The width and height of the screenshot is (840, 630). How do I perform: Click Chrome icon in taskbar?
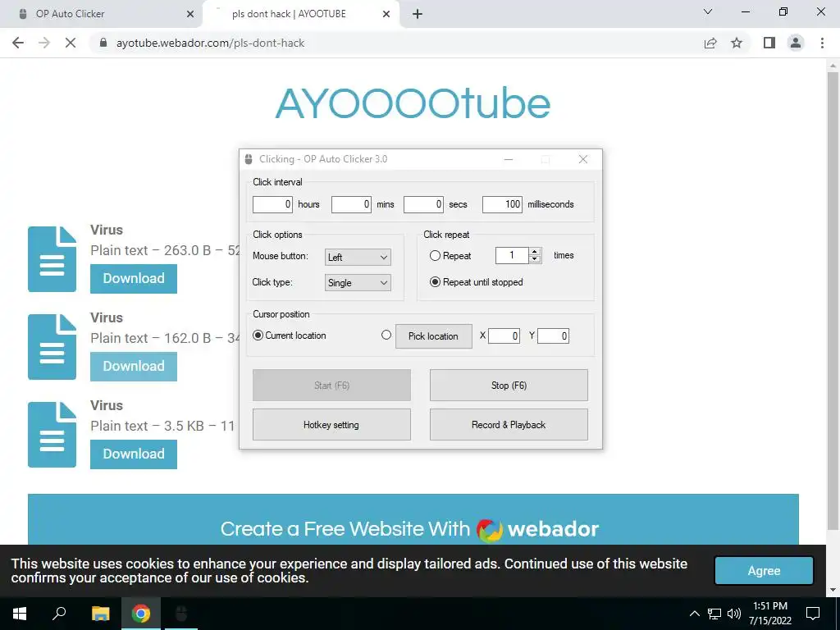click(x=141, y=614)
